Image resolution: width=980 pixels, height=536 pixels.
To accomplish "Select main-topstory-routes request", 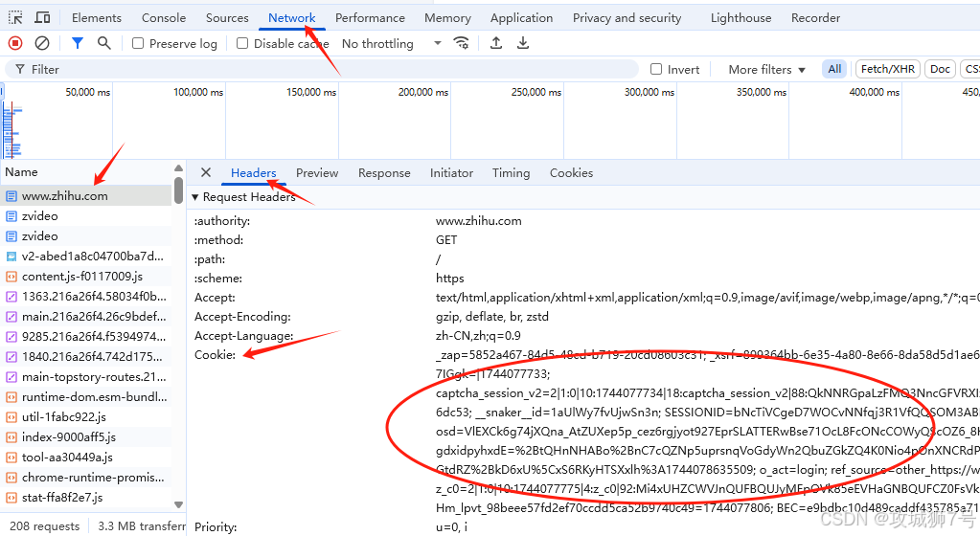I will coord(85,377).
